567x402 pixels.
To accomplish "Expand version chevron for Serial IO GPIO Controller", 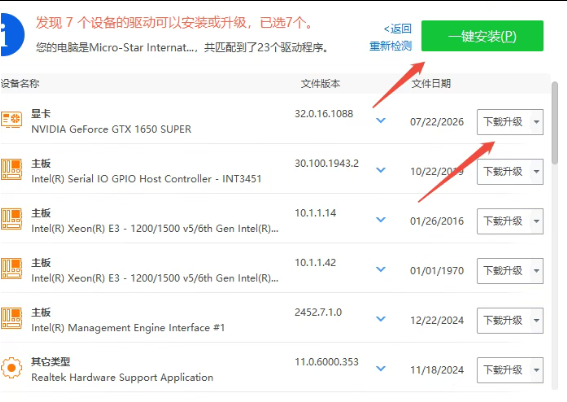I will tap(381, 170).
